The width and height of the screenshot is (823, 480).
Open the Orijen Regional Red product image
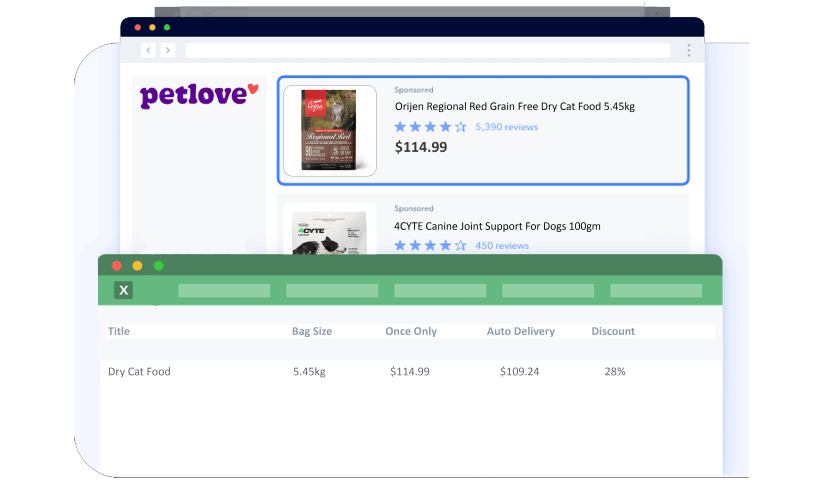[x=330, y=131]
